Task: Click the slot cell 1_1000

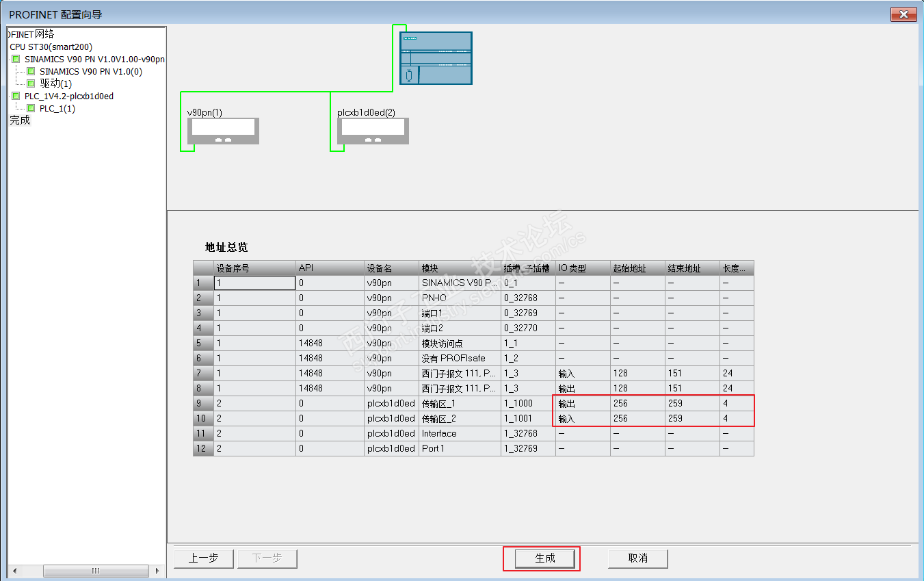Action: [529, 403]
